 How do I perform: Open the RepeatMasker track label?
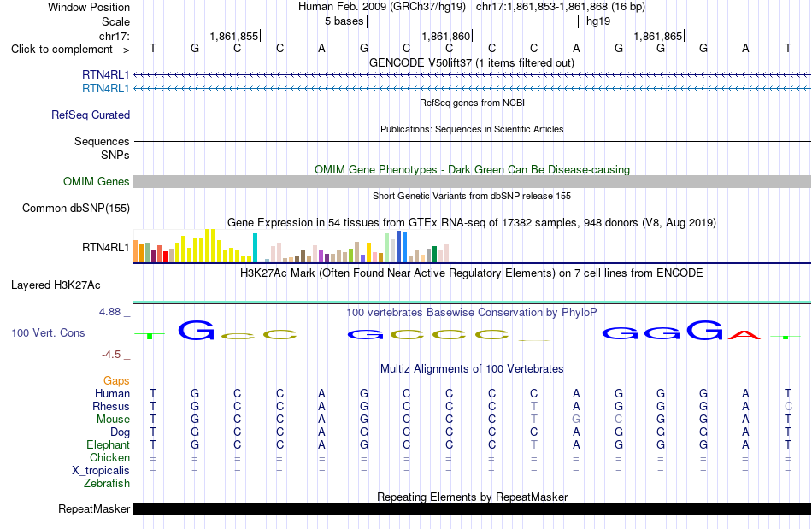(x=94, y=508)
